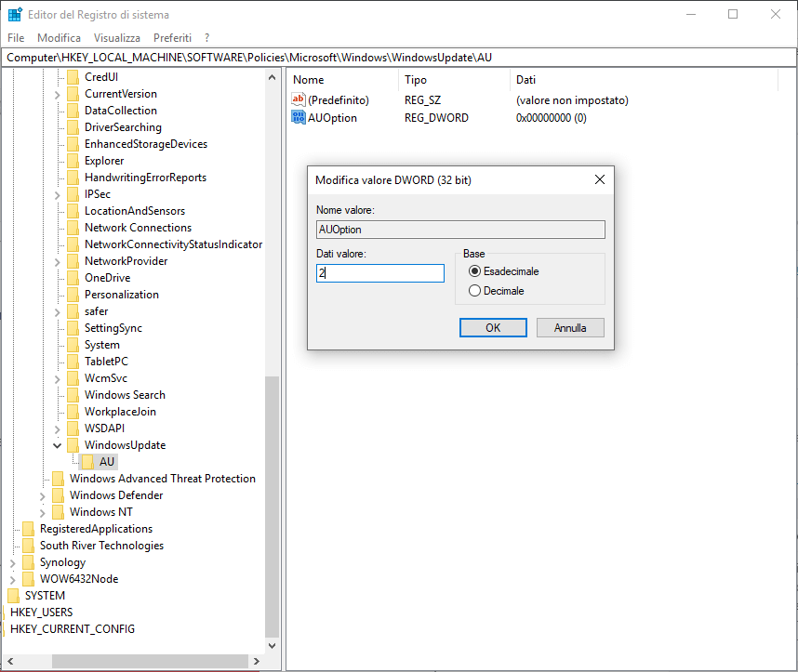Click the tree scroll up arrow
The width and height of the screenshot is (798, 672).
pos(273,77)
